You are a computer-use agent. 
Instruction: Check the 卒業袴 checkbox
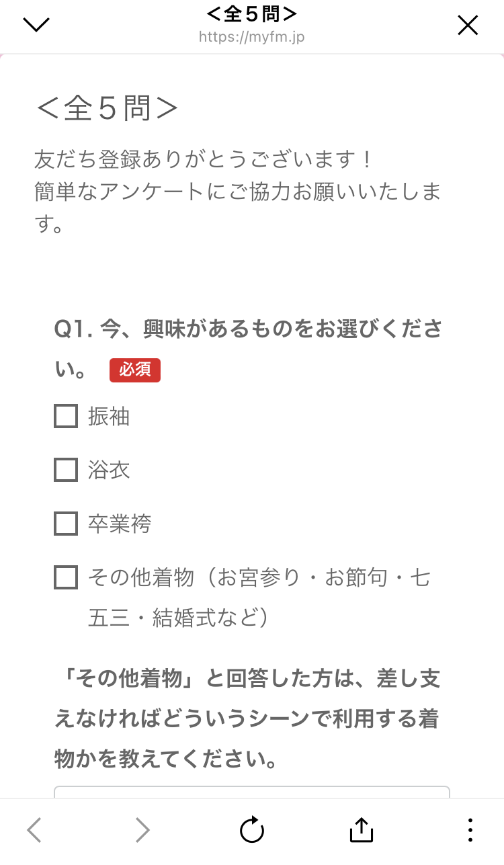click(65, 524)
